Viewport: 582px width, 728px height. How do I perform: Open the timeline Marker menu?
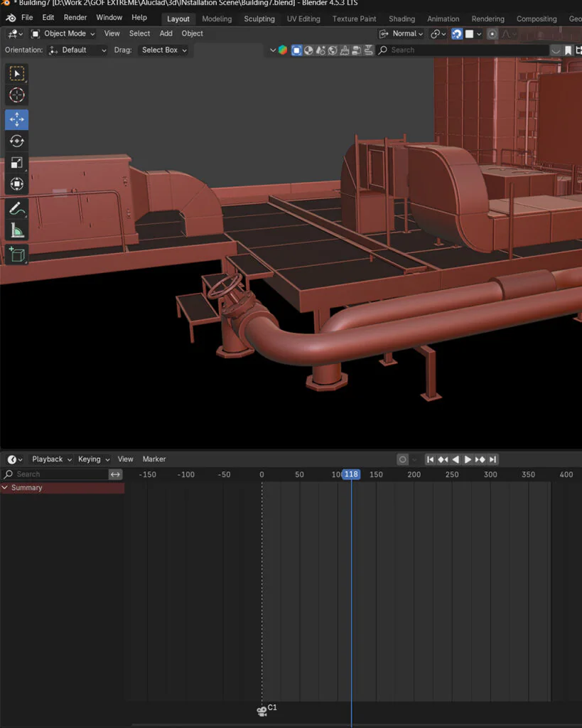pyautogui.click(x=154, y=460)
